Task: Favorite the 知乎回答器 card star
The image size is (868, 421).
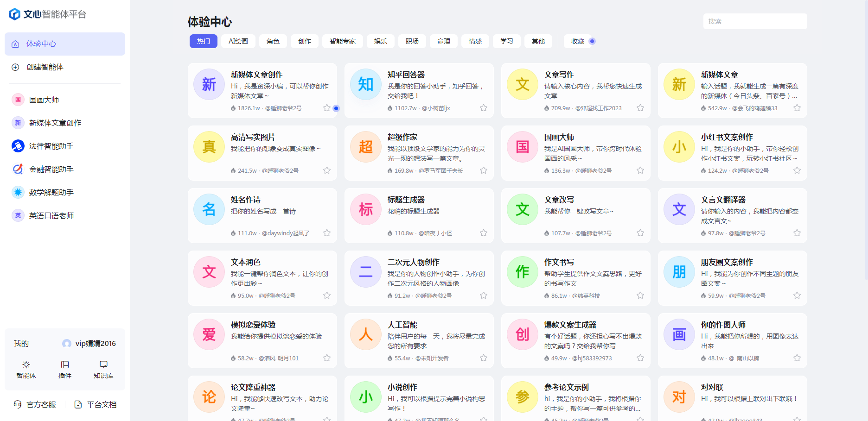Action: pos(484,107)
